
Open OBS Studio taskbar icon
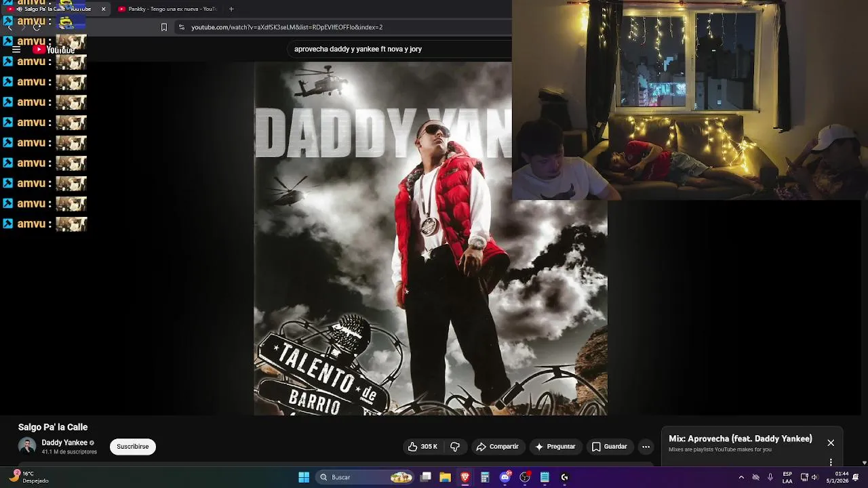(x=525, y=477)
